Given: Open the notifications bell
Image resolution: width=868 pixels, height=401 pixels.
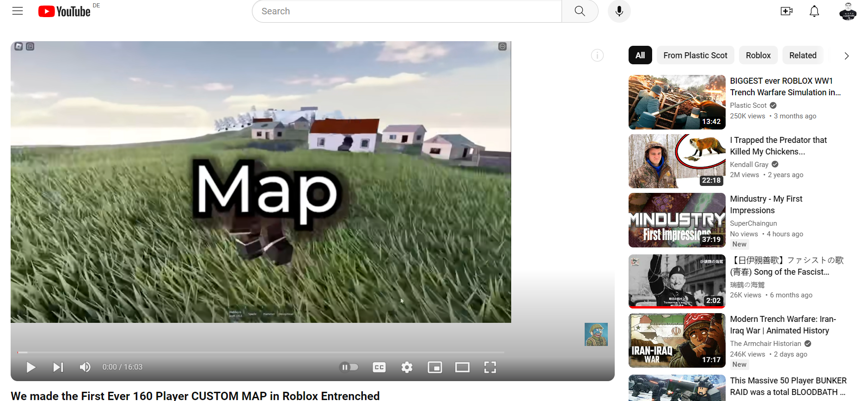Looking at the screenshot, I should tap(814, 11).
